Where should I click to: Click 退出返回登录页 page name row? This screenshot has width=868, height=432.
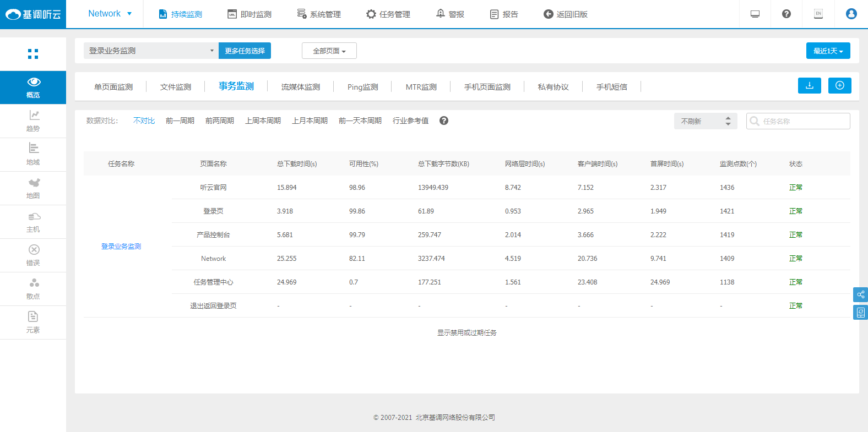point(213,306)
